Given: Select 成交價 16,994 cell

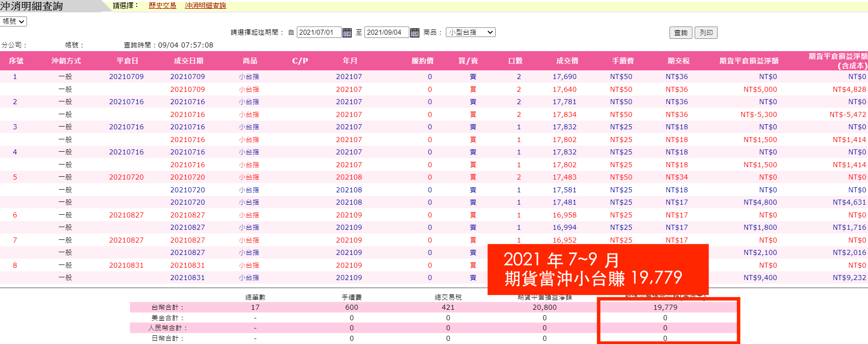Looking at the screenshot, I should coord(564,228).
